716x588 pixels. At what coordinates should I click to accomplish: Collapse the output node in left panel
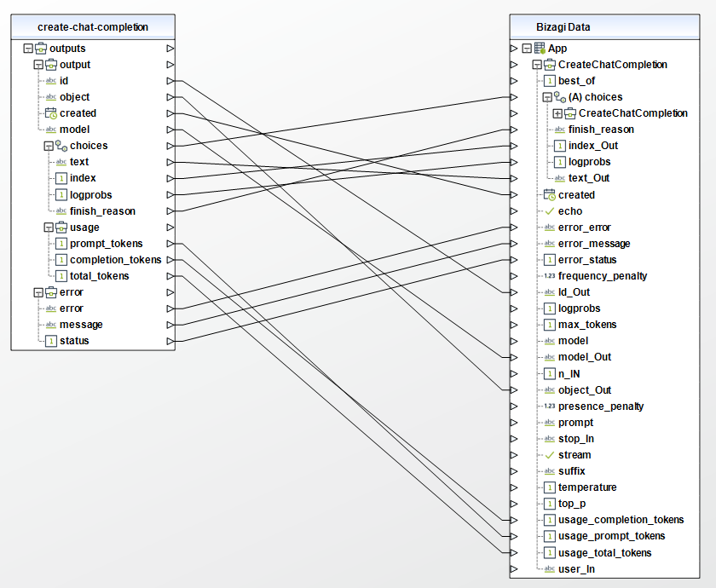click(38, 65)
